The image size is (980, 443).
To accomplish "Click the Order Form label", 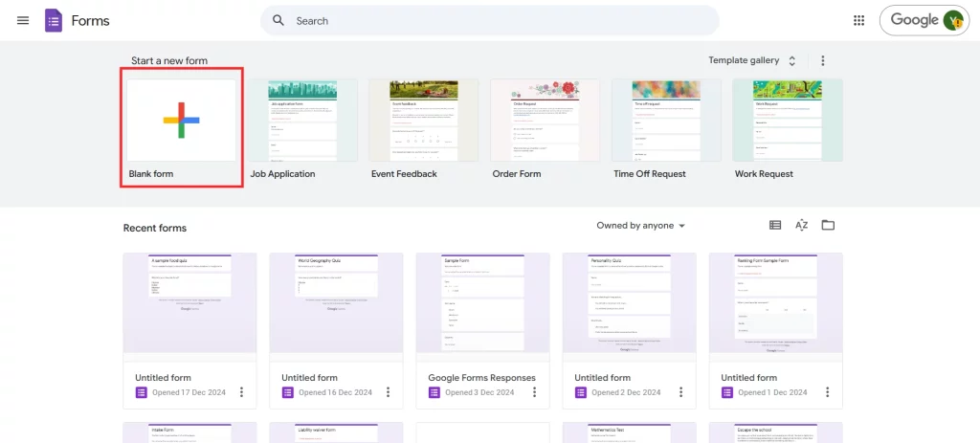I will tap(517, 174).
